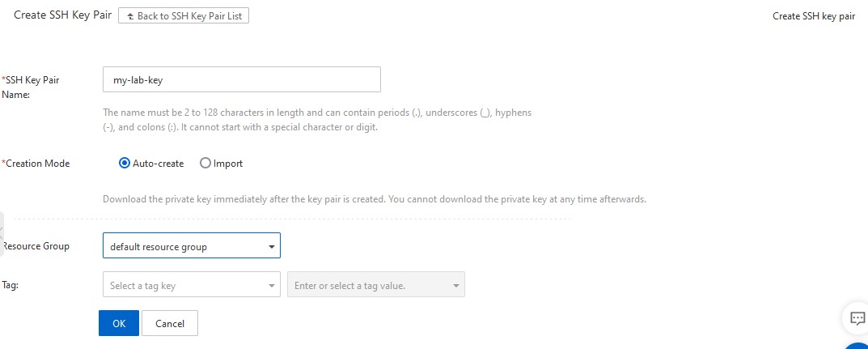Click the Create SSH key pair breadcrumb
Viewport: 868px width, 349px height.
pyautogui.click(x=813, y=16)
